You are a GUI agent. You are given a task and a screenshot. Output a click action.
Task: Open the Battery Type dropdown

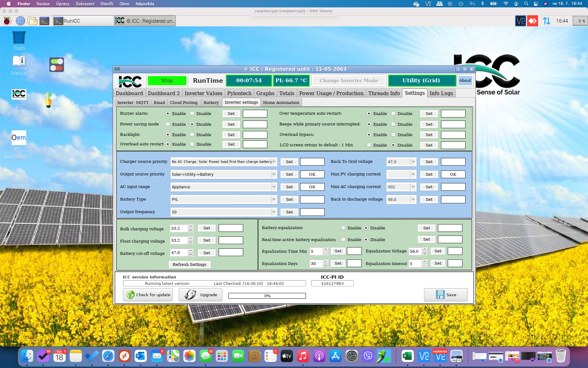click(274, 199)
